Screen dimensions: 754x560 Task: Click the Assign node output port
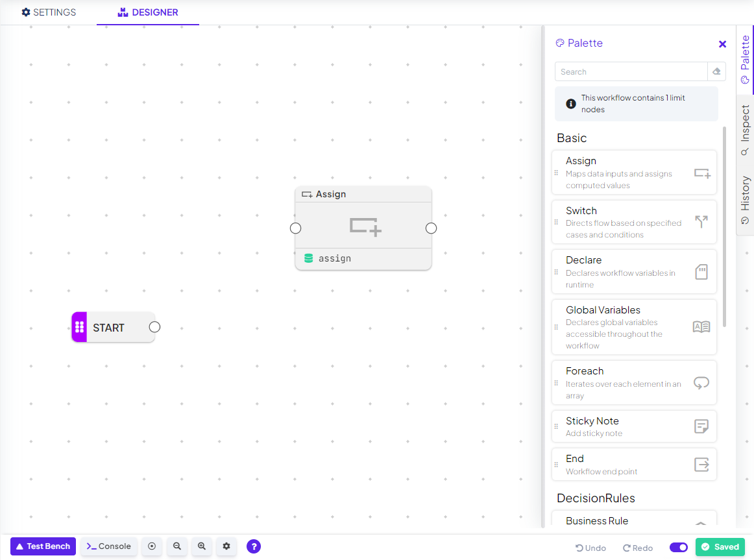pos(431,228)
